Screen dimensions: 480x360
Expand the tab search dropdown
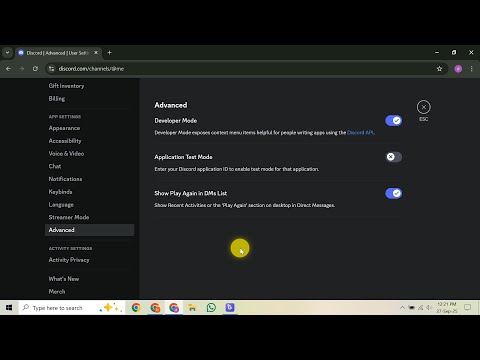7,53
